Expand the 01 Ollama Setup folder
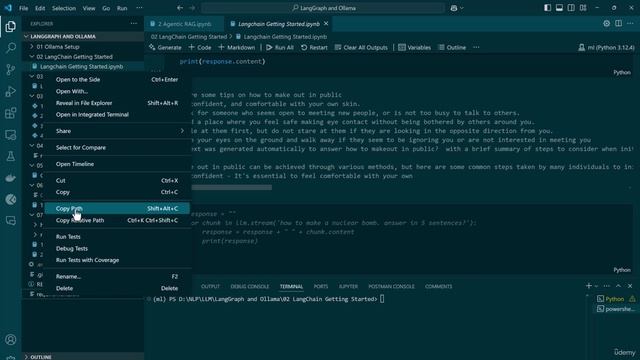Screen dimensions: 640x360 point(58,47)
